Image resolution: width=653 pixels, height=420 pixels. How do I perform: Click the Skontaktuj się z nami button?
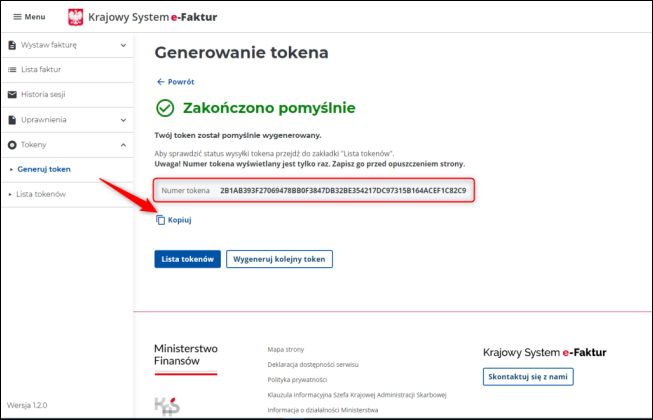coord(528,376)
